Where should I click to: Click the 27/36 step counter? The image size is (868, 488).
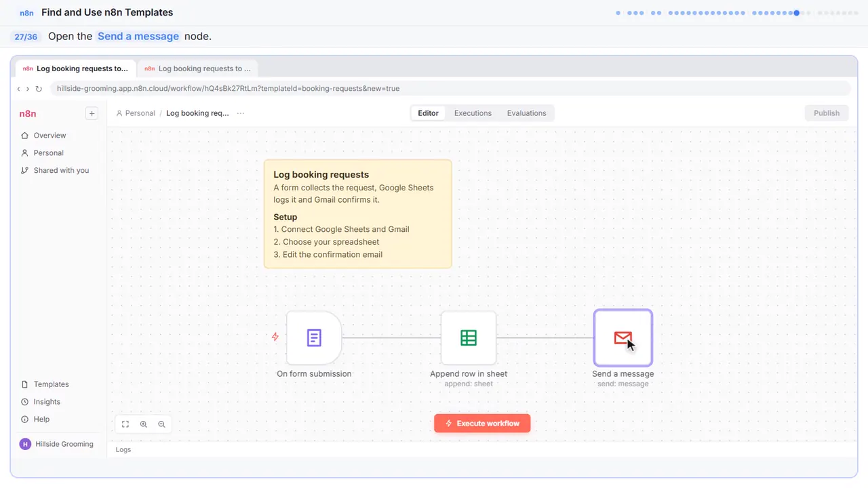[26, 37]
